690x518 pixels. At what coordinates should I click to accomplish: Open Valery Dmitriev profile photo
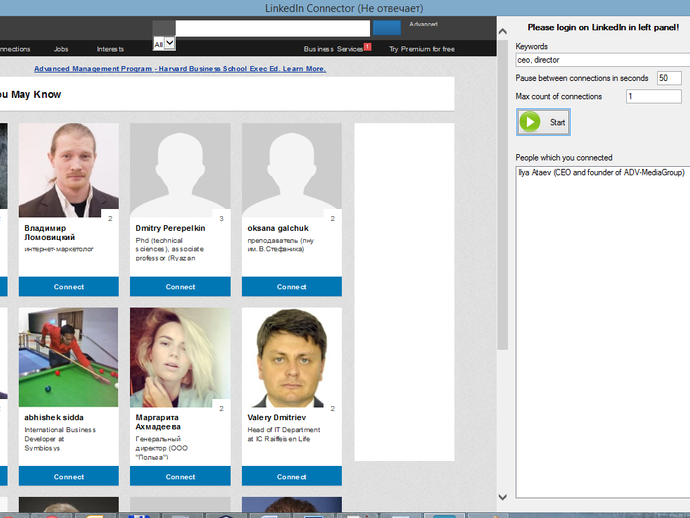pos(292,357)
